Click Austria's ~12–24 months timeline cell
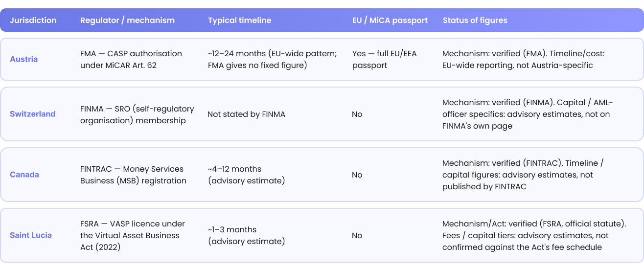The image size is (644, 269). coord(272,59)
